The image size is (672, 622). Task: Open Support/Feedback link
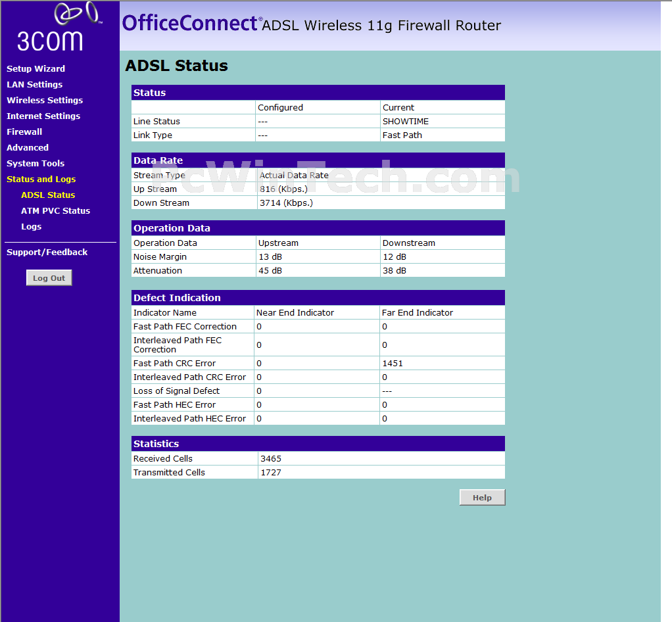(x=47, y=252)
